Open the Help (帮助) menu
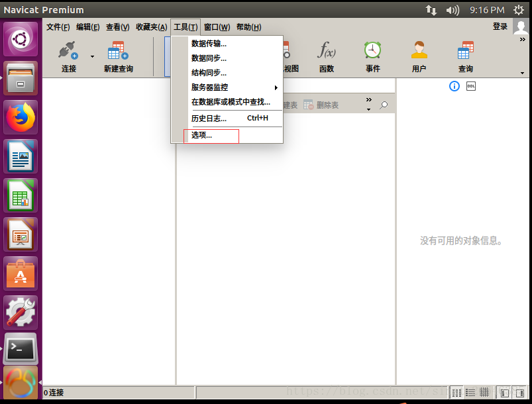532x404 pixels. pos(248,27)
